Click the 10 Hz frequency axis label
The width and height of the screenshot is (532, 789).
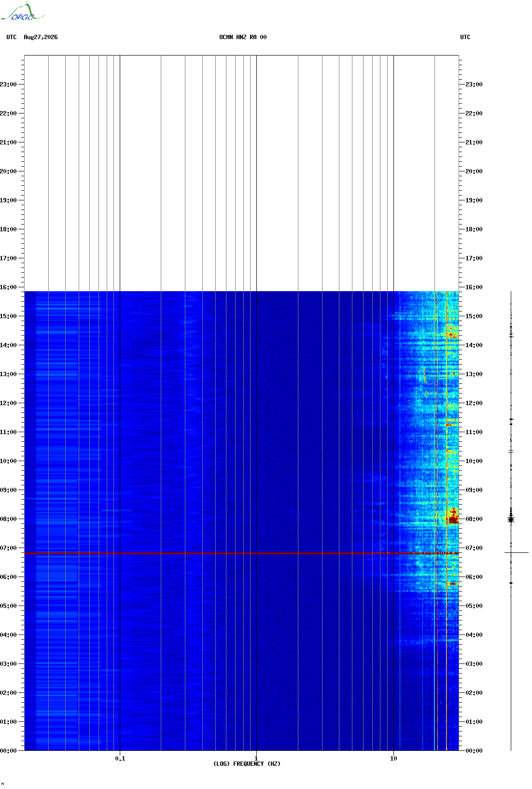pyautogui.click(x=393, y=758)
